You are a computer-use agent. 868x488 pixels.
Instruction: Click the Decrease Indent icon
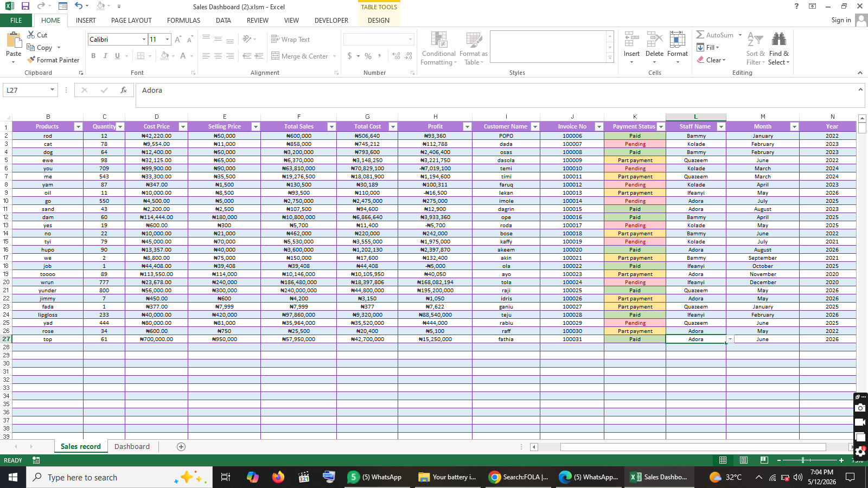(x=247, y=56)
